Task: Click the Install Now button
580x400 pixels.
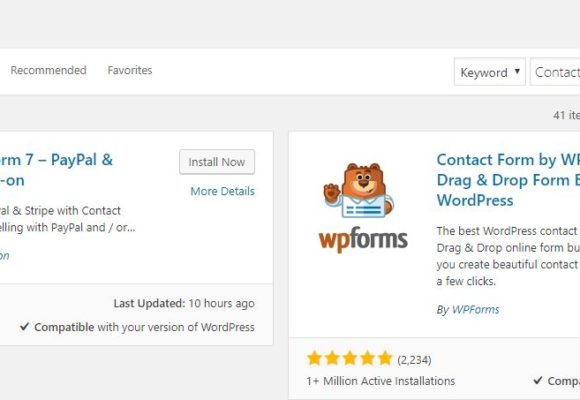Action: (217, 162)
